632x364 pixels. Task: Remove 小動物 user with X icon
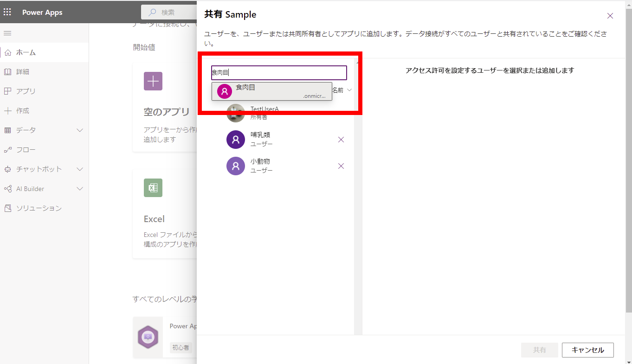341,166
